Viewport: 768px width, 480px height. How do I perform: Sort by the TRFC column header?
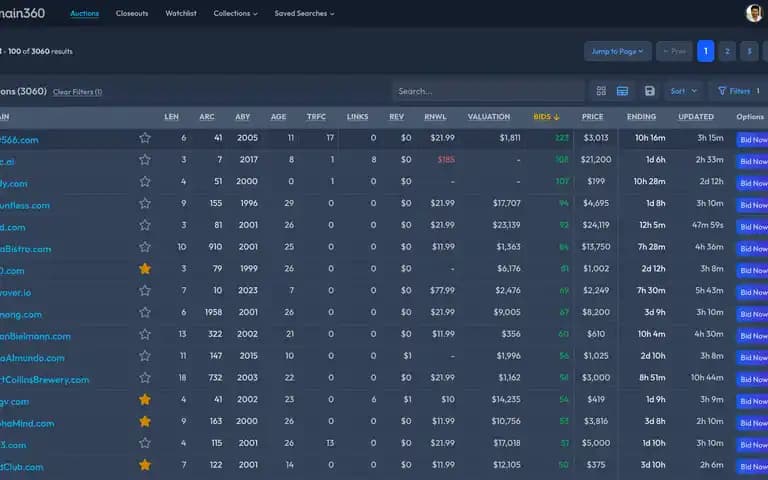tap(316, 117)
